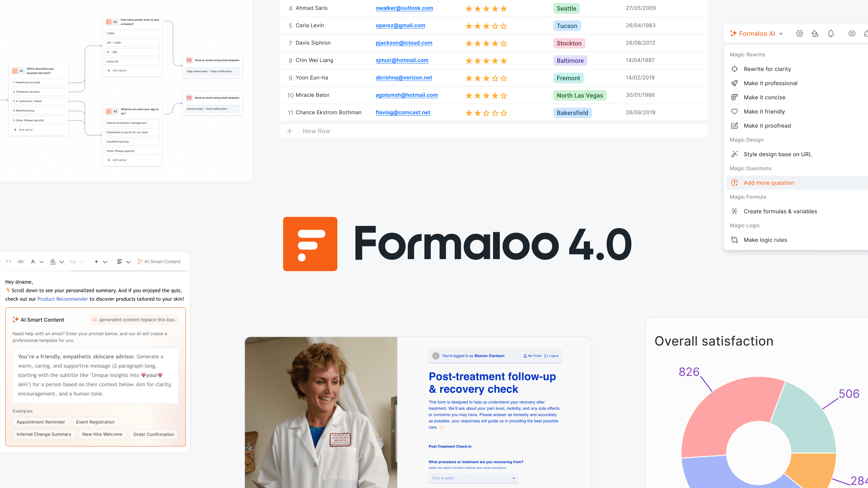
Task: Open the text alignment dropdown arrow
Action: point(129,262)
